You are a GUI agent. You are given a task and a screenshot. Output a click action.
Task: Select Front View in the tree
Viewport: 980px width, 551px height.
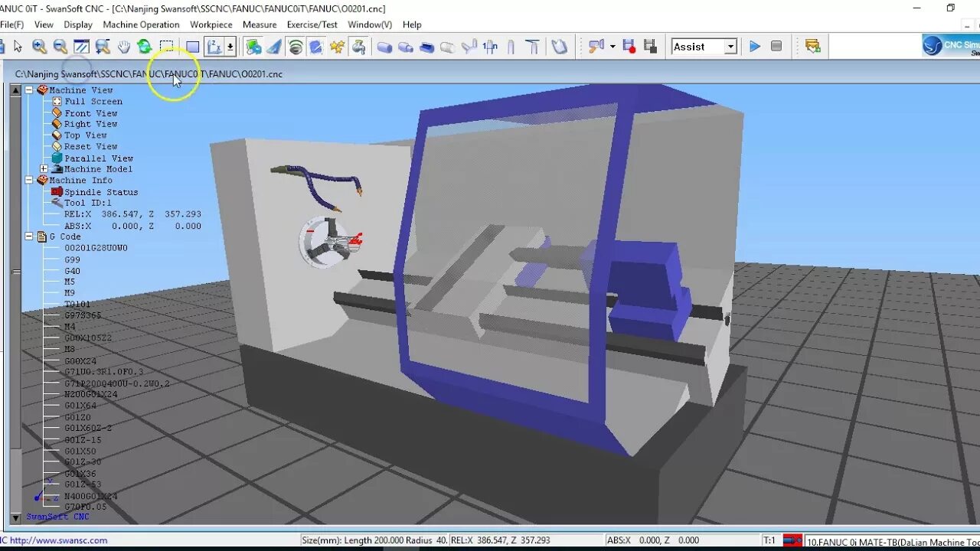(90, 112)
